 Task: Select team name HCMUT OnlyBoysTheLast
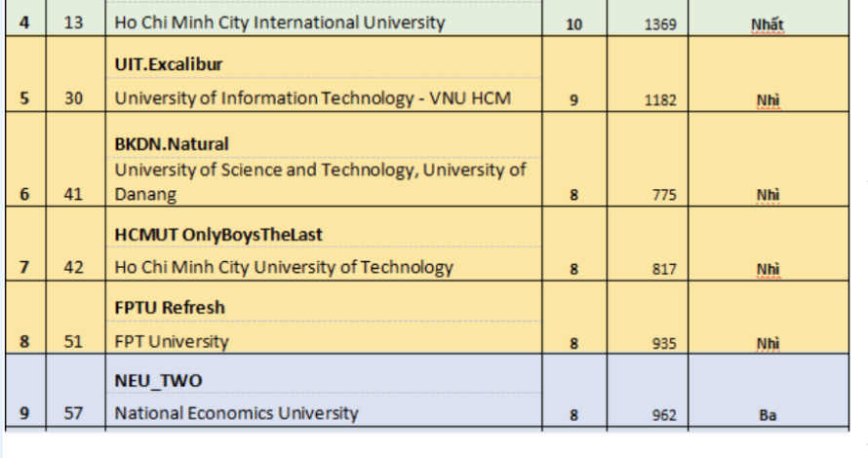(x=218, y=235)
